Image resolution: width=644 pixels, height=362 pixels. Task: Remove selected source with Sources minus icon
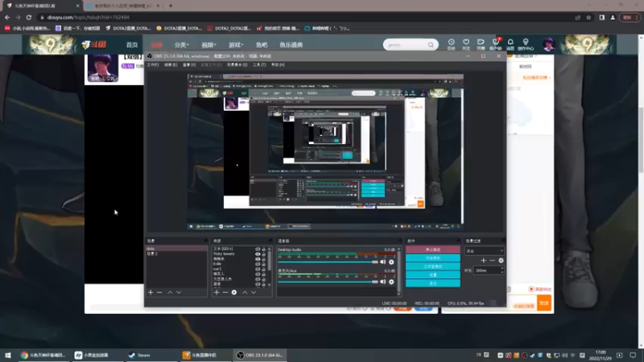click(x=225, y=292)
